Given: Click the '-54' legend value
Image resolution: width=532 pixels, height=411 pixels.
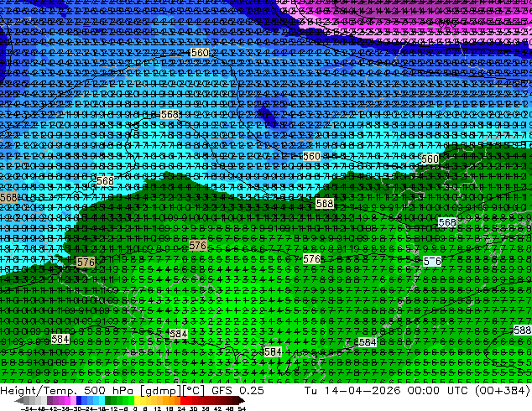Looking at the screenshot, I should [25, 408].
